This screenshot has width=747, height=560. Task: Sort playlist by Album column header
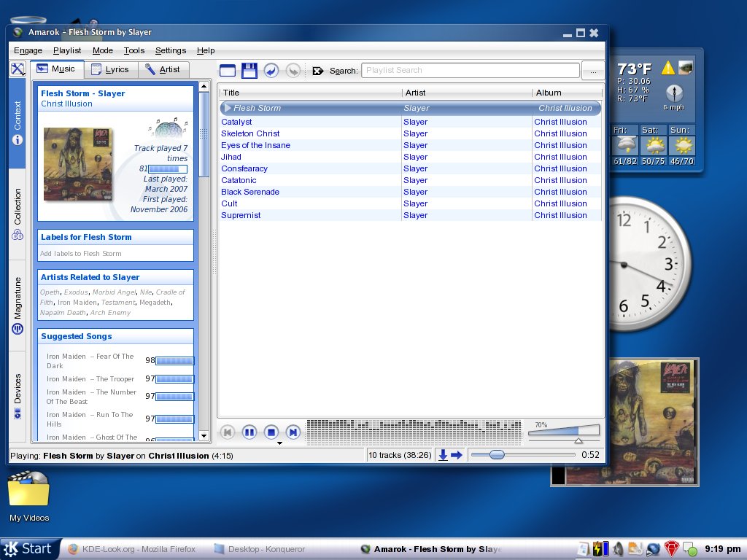pos(567,93)
